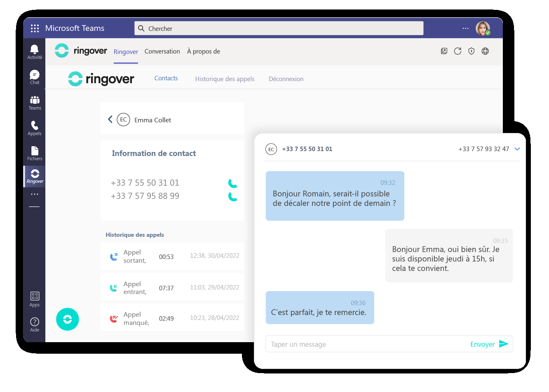Open Teams section in the sidebar
The image size is (549, 392).
tap(35, 103)
